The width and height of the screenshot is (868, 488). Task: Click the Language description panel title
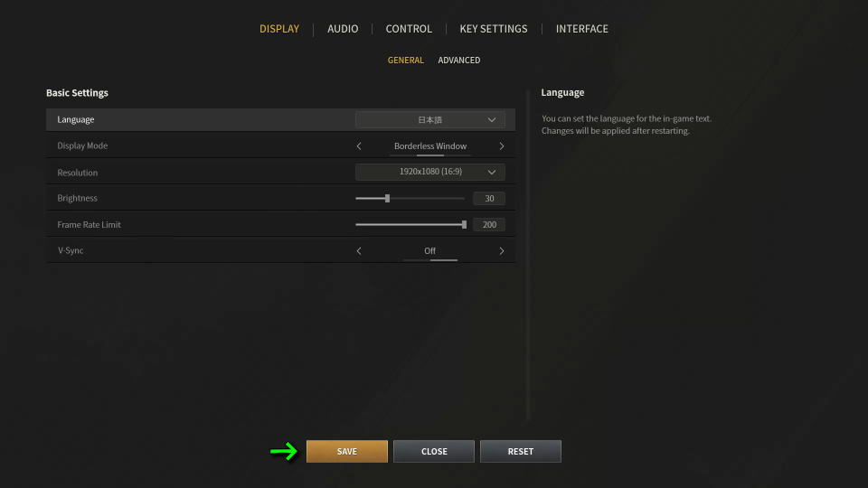point(562,92)
